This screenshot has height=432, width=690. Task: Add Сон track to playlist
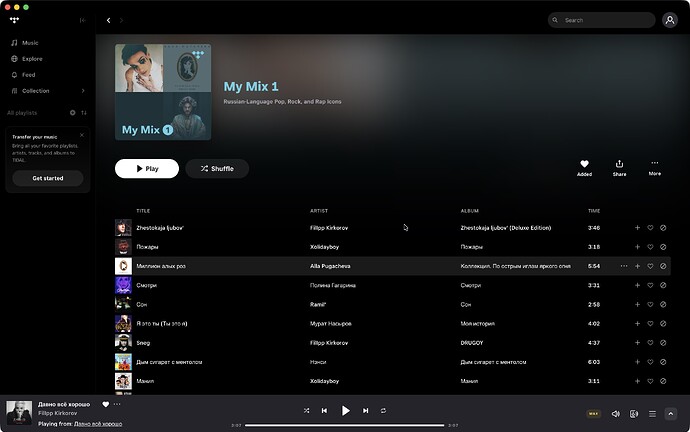coord(637,304)
